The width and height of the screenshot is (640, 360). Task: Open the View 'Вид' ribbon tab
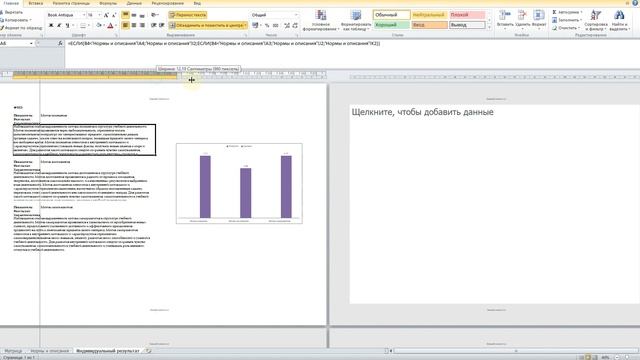coord(197,3)
